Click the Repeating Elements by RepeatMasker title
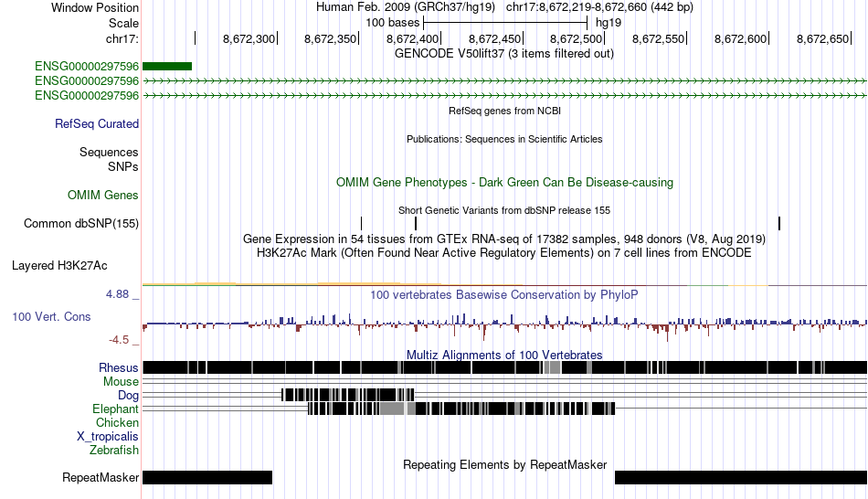Image resolution: width=868 pixels, height=499 pixels. point(504,464)
